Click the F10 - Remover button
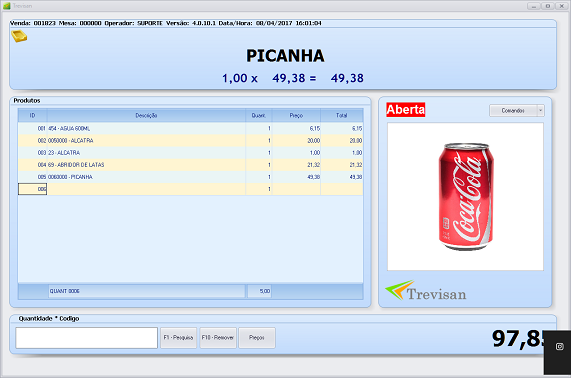 [x=218, y=338]
